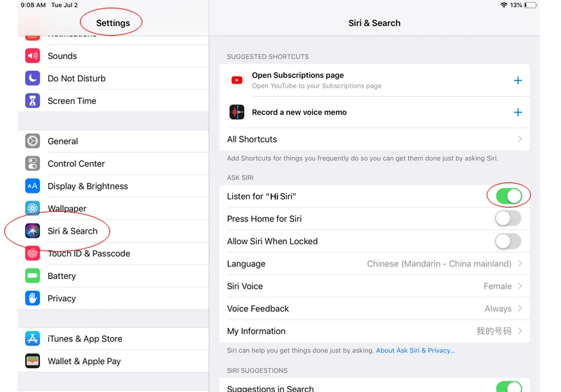Image resolution: width=561 pixels, height=392 pixels.
Task: Open iTunes & App Store settings
Action: click(113, 338)
